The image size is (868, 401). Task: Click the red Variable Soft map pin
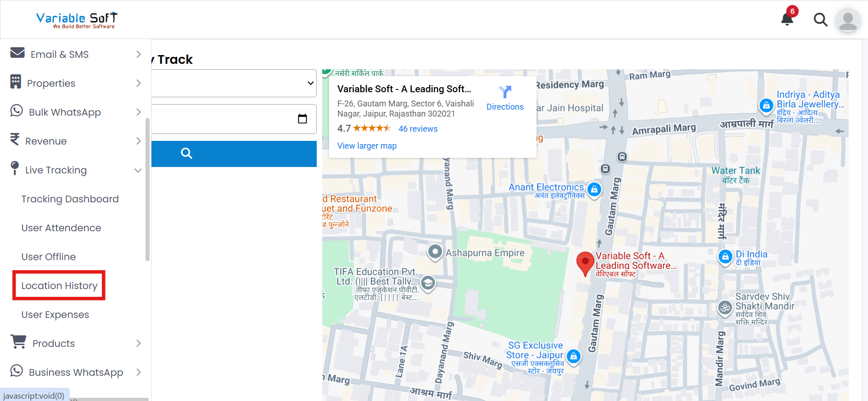585,264
